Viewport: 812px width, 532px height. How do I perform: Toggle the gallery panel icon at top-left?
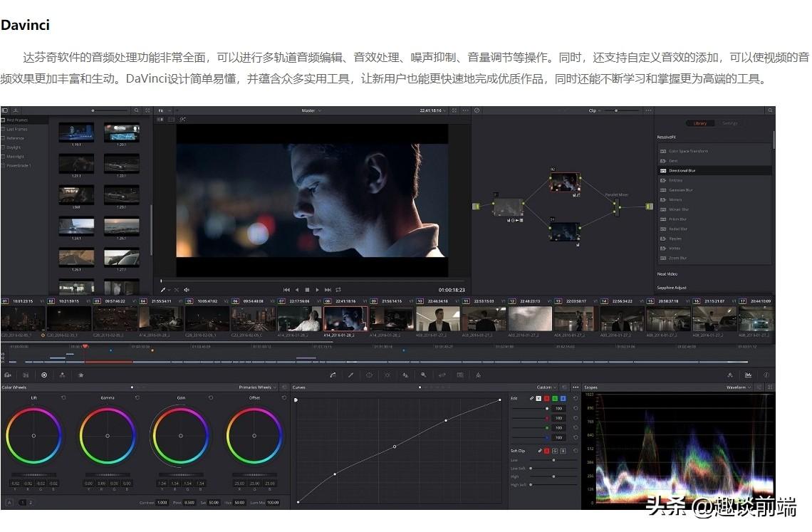coord(5,110)
